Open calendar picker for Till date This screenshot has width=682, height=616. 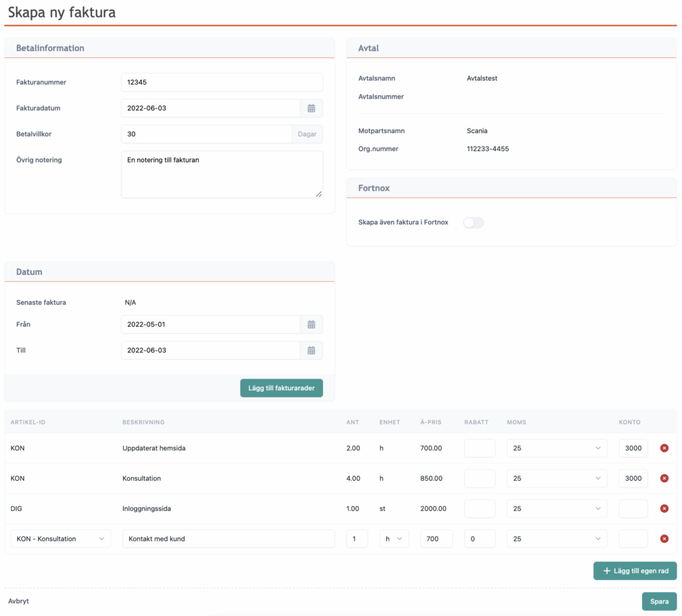[x=311, y=350]
